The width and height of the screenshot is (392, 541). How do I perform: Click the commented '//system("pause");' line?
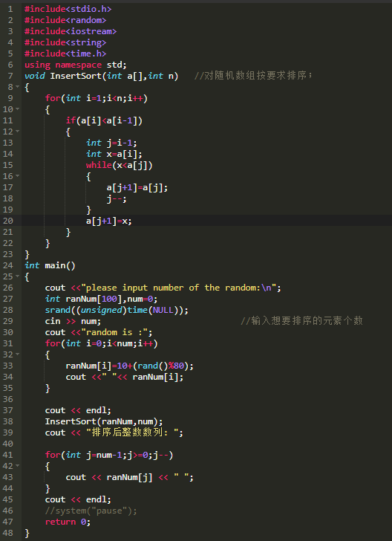91,511
